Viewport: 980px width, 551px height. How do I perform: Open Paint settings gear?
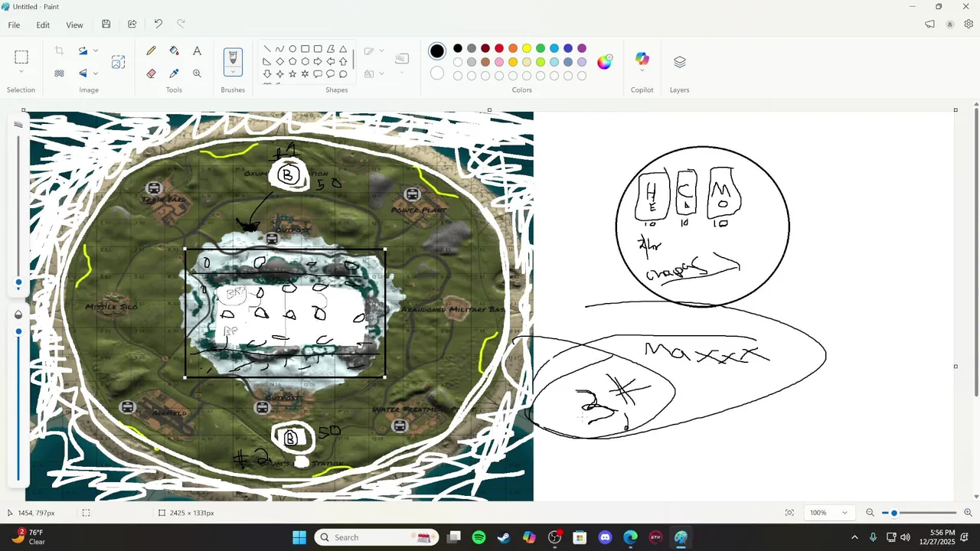point(969,24)
